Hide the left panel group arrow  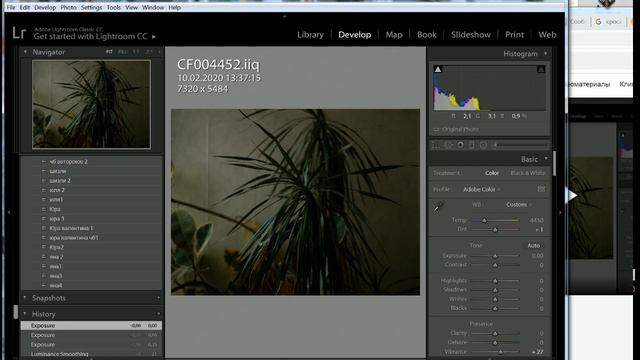coord(9,212)
